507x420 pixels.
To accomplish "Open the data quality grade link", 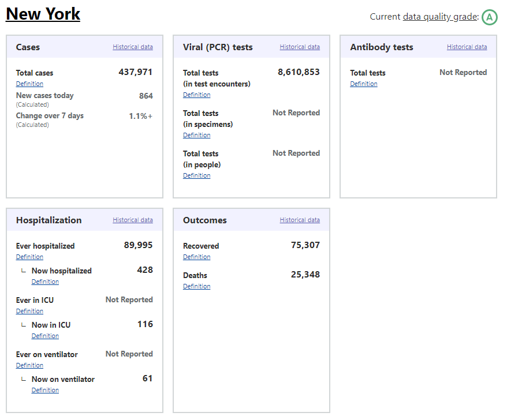I will (440, 17).
